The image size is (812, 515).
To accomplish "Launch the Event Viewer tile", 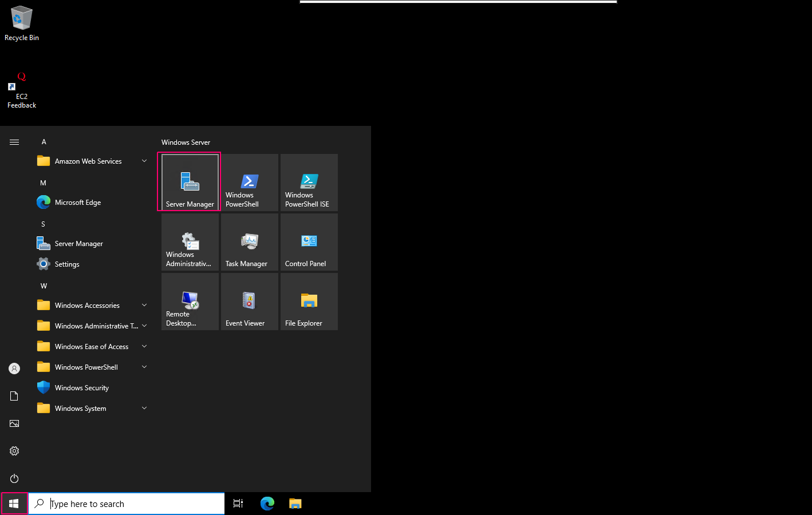I will [x=250, y=302].
